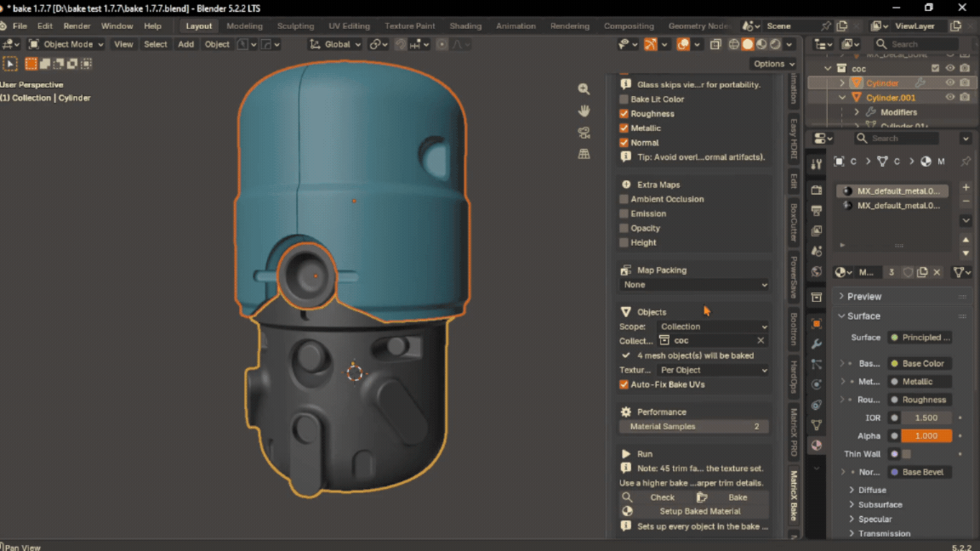Screen dimensions: 980x551
Task: Toggle viewport overlays icon
Action: [683, 44]
